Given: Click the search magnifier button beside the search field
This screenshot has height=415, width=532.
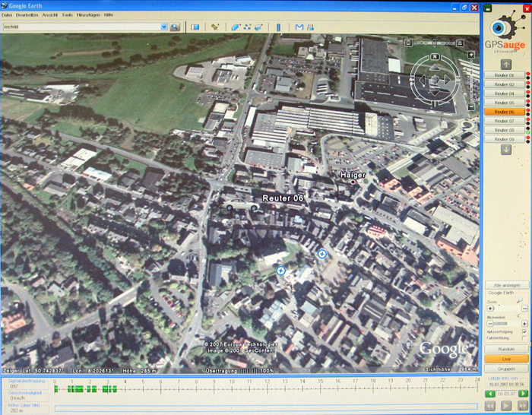Looking at the screenshot, I should (175, 27).
